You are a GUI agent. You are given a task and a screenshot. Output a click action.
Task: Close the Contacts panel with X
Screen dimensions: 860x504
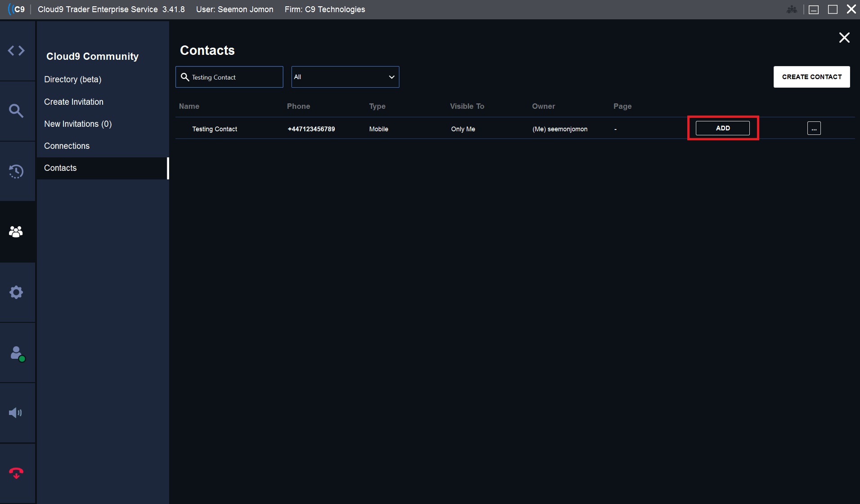point(844,37)
